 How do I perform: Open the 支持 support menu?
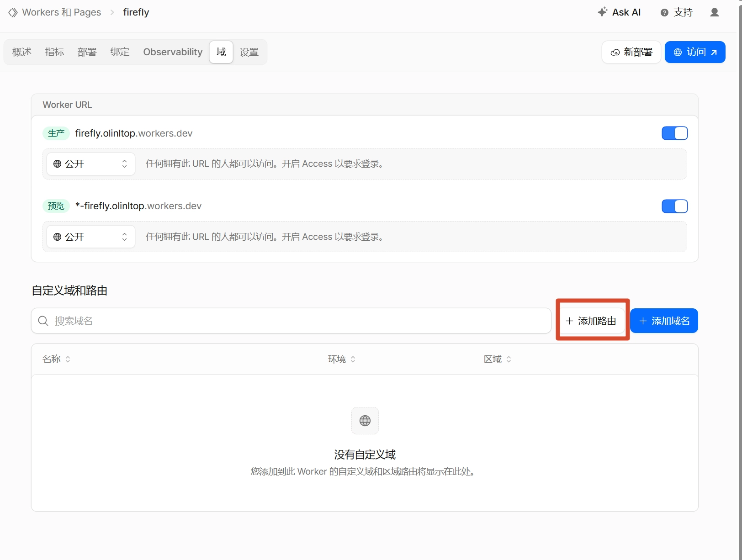point(677,12)
